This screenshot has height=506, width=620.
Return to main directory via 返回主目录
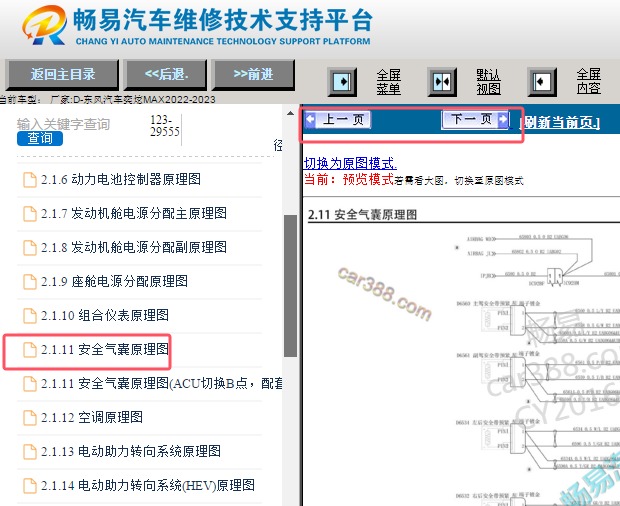(x=62, y=74)
